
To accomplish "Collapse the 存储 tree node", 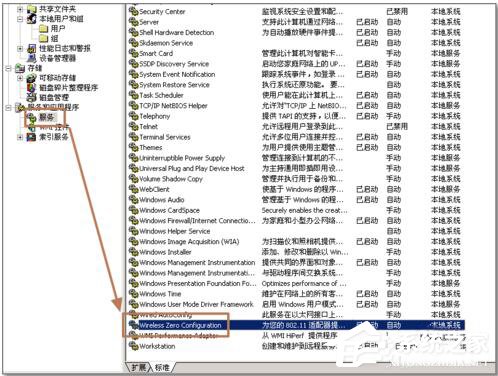I will 8,68.
